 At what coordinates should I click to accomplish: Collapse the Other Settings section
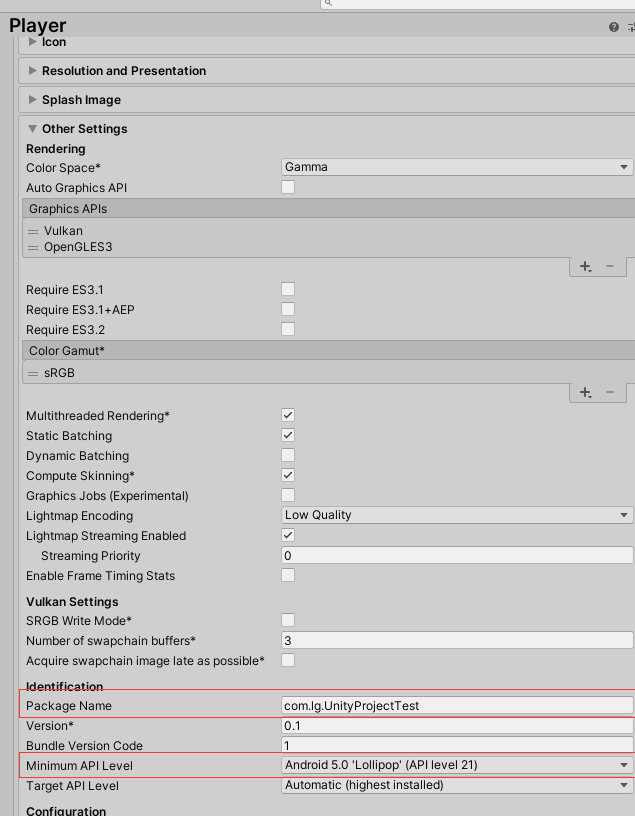pos(32,129)
